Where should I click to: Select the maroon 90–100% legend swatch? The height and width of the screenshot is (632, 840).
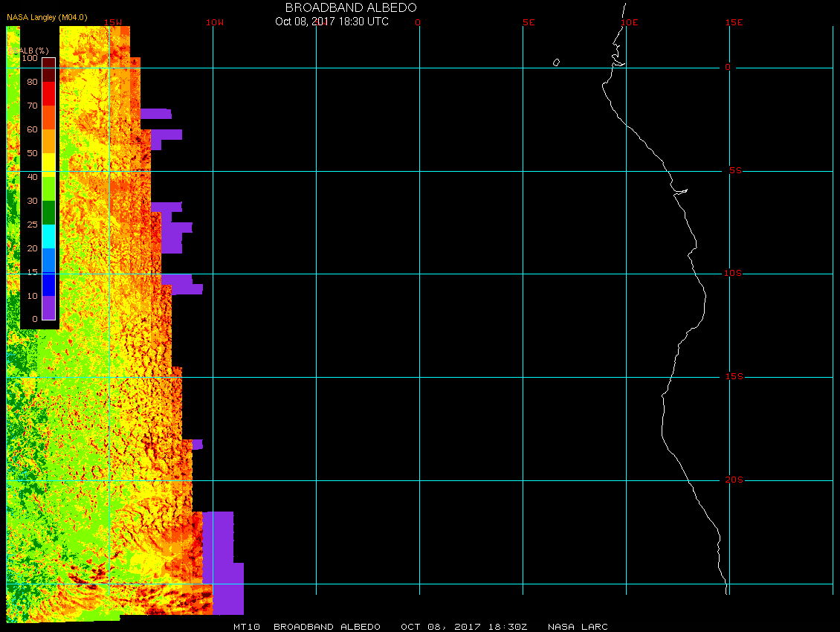[48, 69]
